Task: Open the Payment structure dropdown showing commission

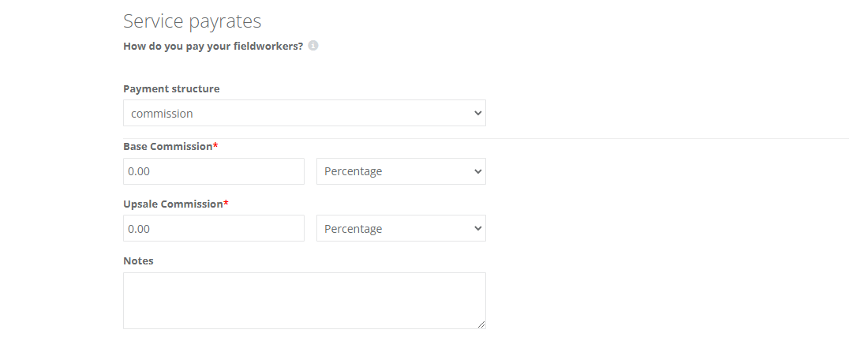Action: 304,113
